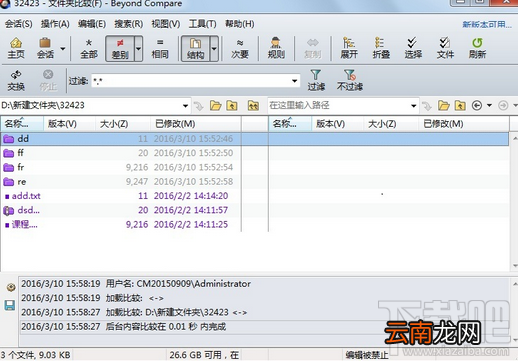Screen dimensions: 518x361
Task: Expand the 会话 toolbar dropdown arrow
Action: [x=63, y=49]
